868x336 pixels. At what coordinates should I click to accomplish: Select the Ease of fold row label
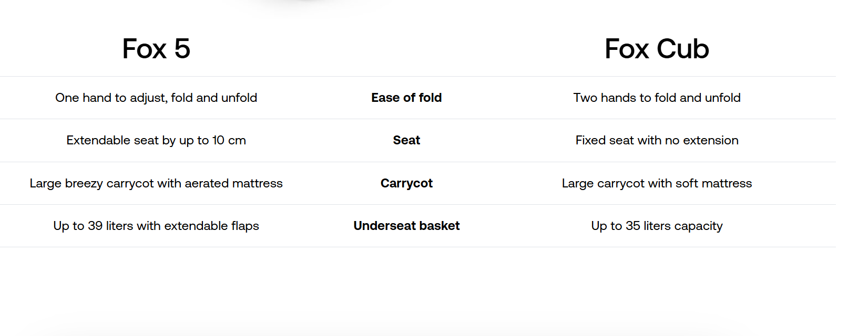coord(406,98)
